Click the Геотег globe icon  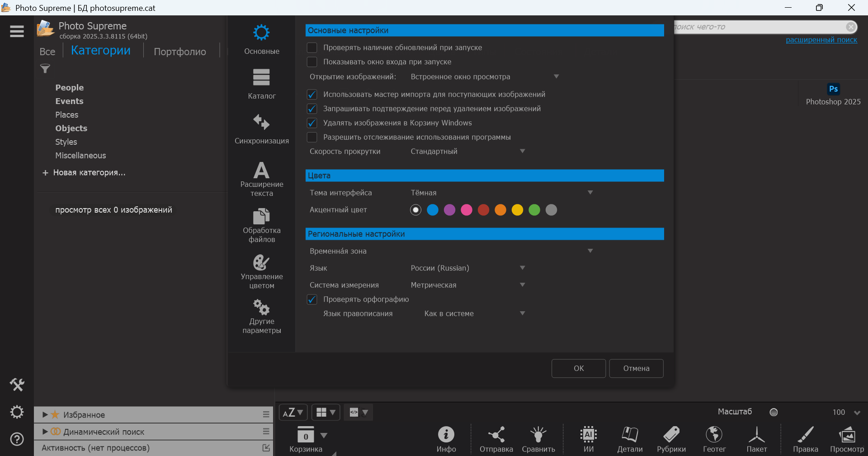point(714,439)
